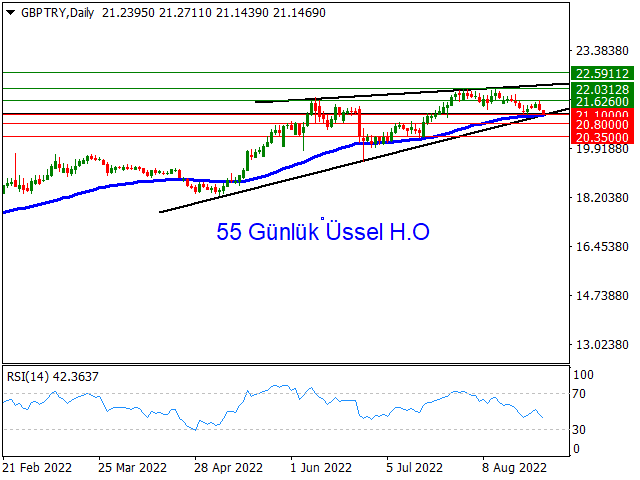Click the OHLC values 21.23950 21.27110 text
Screen dimensions: 640x480
[157, 13]
